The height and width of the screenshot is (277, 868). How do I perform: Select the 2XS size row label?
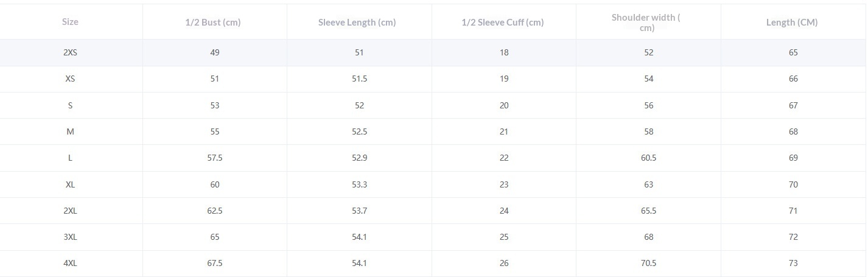coord(70,52)
